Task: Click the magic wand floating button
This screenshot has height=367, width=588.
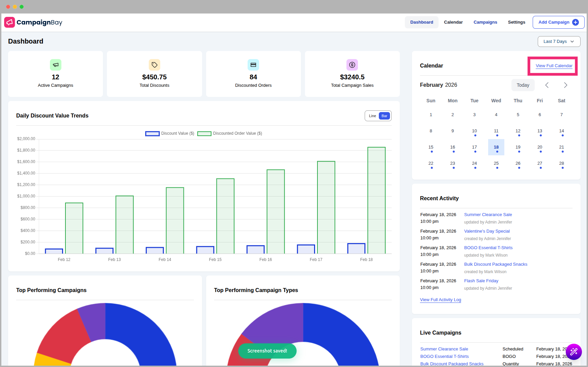Action: click(x=573, y=352)
